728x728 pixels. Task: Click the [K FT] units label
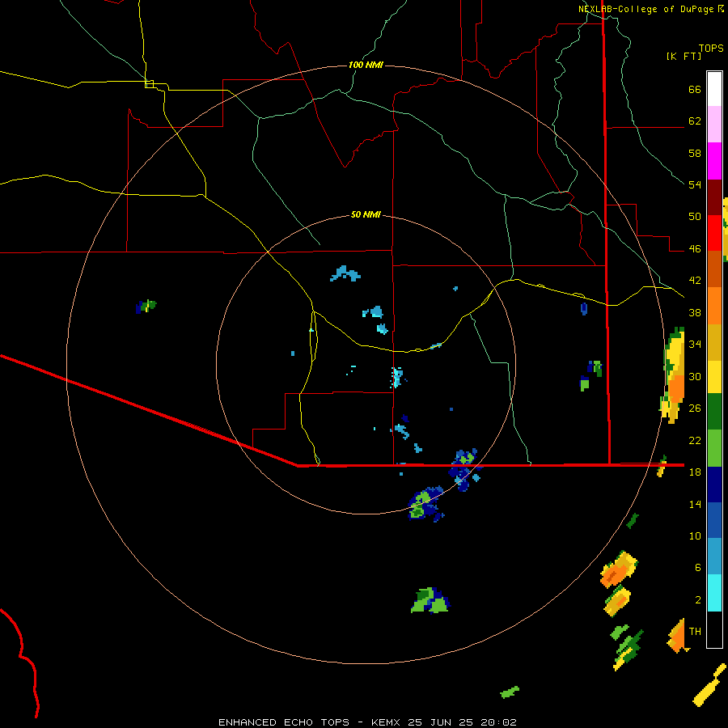[x=684, y=56]
